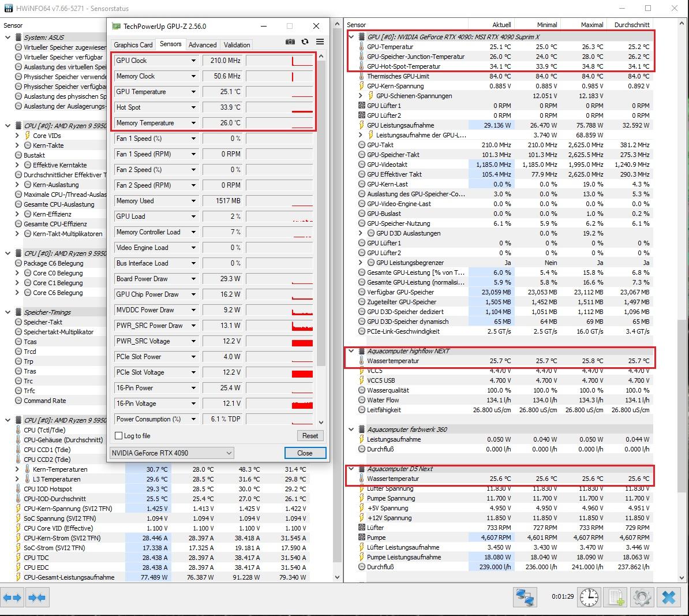Viewport: 689px width, 616px height.
Task: Click the 0:01:29 elapsed time text
Action: point(563,596)
